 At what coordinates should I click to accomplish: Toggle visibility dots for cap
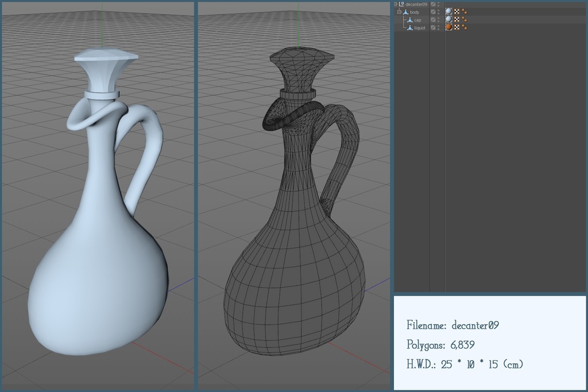pyautogui.click(x=438, y=20)
